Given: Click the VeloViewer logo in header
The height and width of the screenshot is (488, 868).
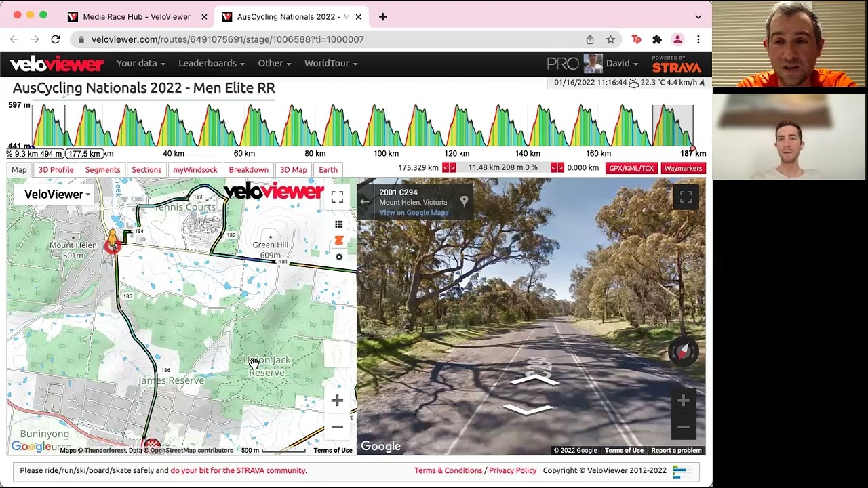Looking at the screenshot, I should click(56, 64).
